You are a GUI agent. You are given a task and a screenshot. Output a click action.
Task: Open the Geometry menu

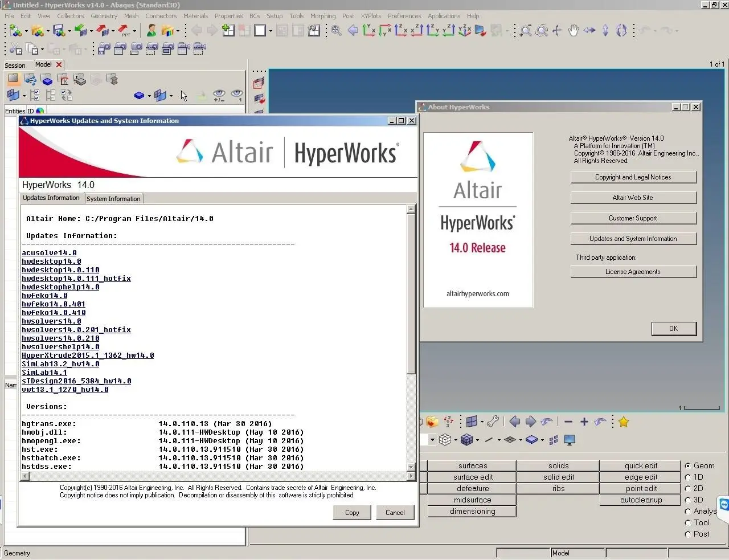pos(104,16)
